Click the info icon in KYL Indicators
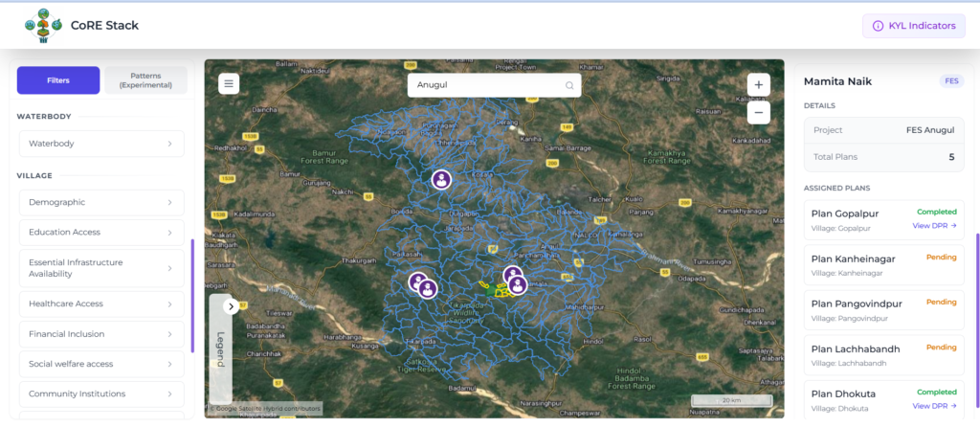980x427 pixels. pos(878,26)
